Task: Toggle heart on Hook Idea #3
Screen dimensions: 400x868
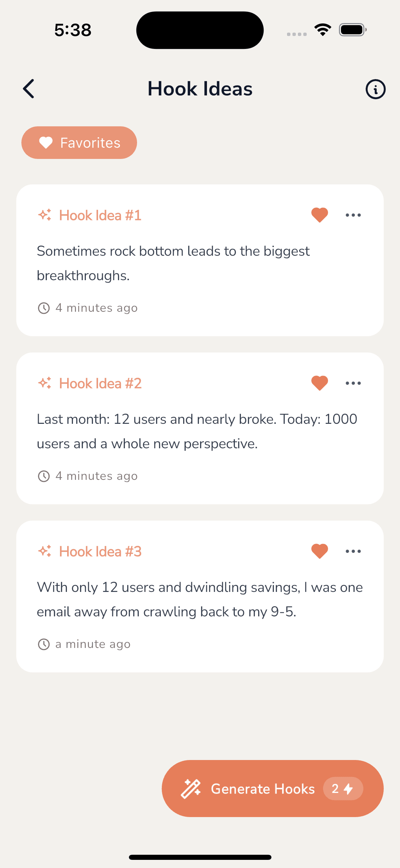Action: [320, 551]
